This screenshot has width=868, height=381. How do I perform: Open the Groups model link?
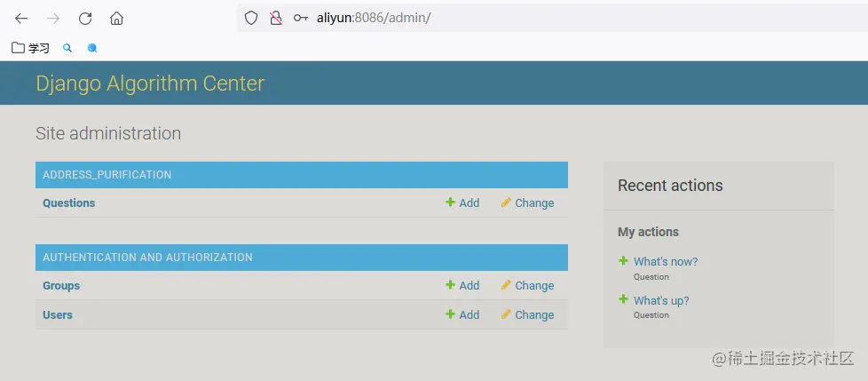pos(61,286)
